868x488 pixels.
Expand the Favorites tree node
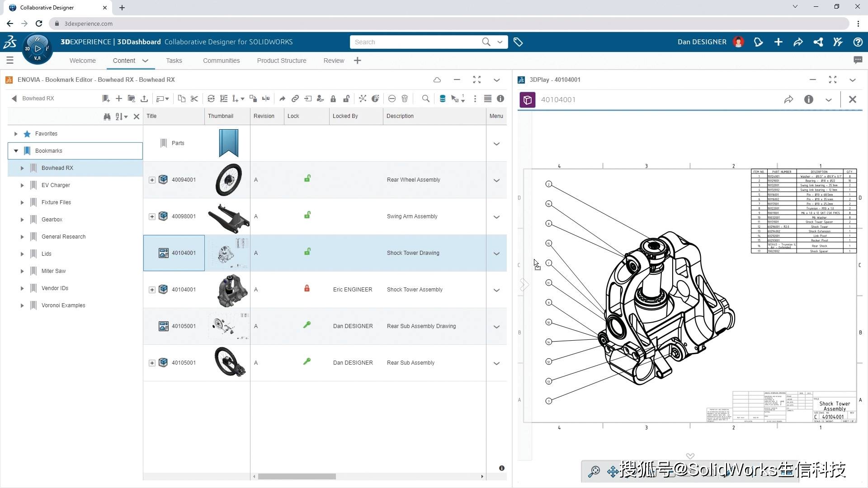[16, 134]
